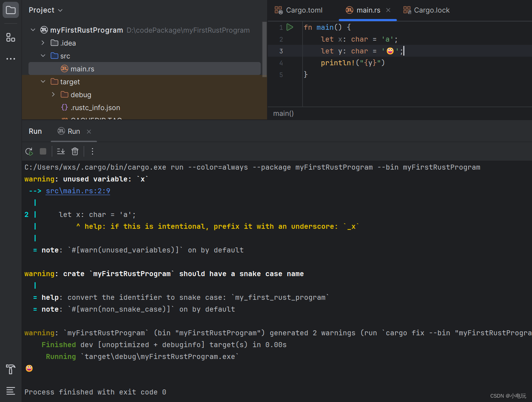Open the Project view dropdown

(46, 10)
